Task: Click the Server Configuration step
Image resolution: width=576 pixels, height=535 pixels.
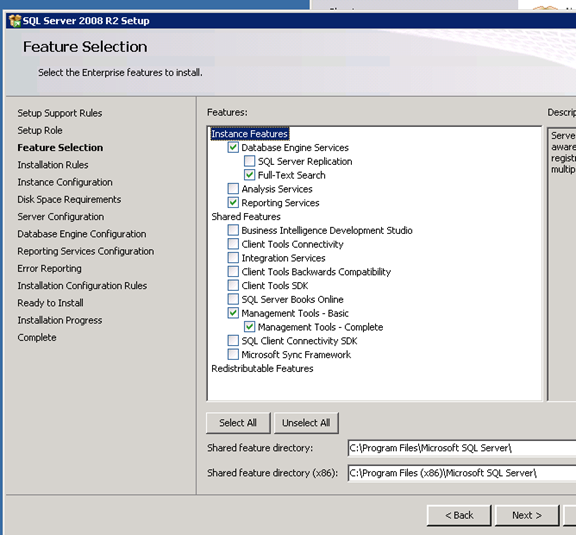Action: 61,217
